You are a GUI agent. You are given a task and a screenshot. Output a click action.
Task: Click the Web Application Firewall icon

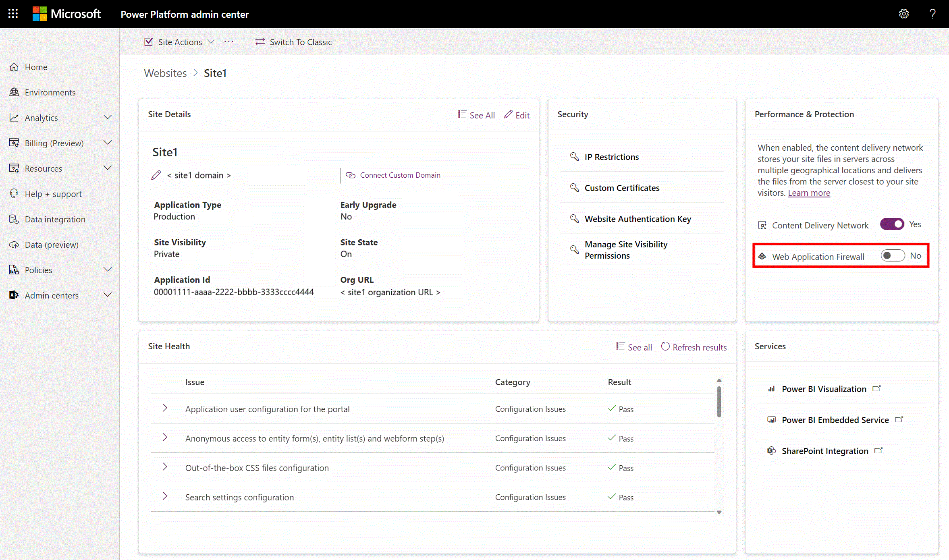coord(762,256)
